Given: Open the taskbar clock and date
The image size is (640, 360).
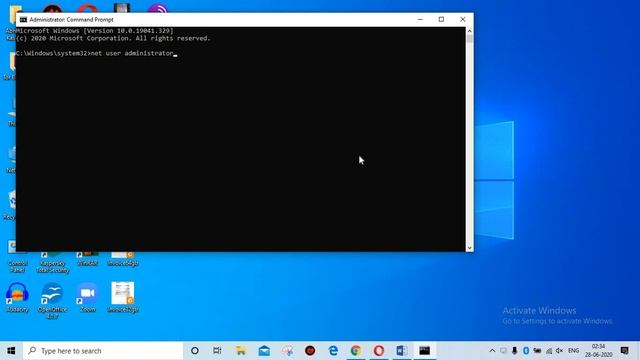Looking at the screenshot, I should coord(598,351).
